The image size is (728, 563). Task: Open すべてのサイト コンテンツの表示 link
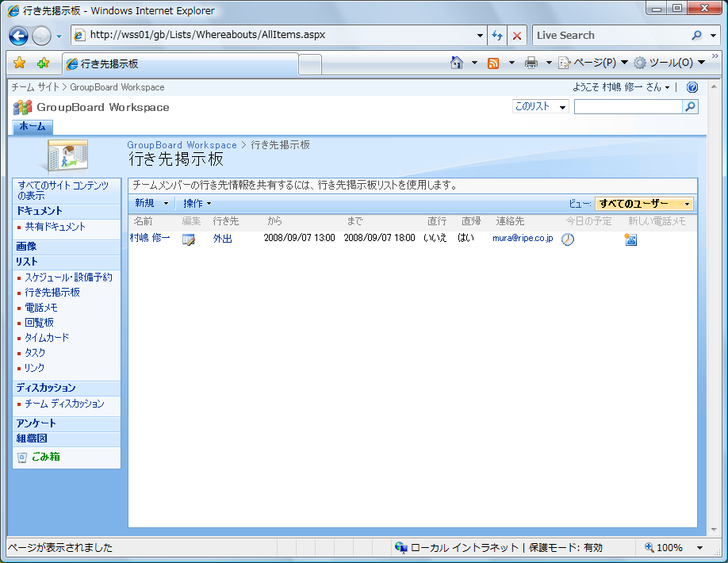(63, 190)
